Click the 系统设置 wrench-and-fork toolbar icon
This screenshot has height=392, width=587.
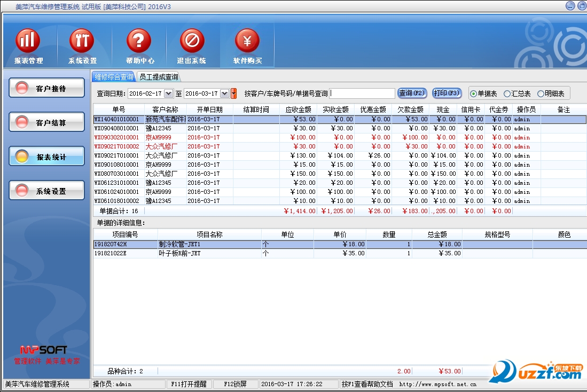tap(82, 42)
